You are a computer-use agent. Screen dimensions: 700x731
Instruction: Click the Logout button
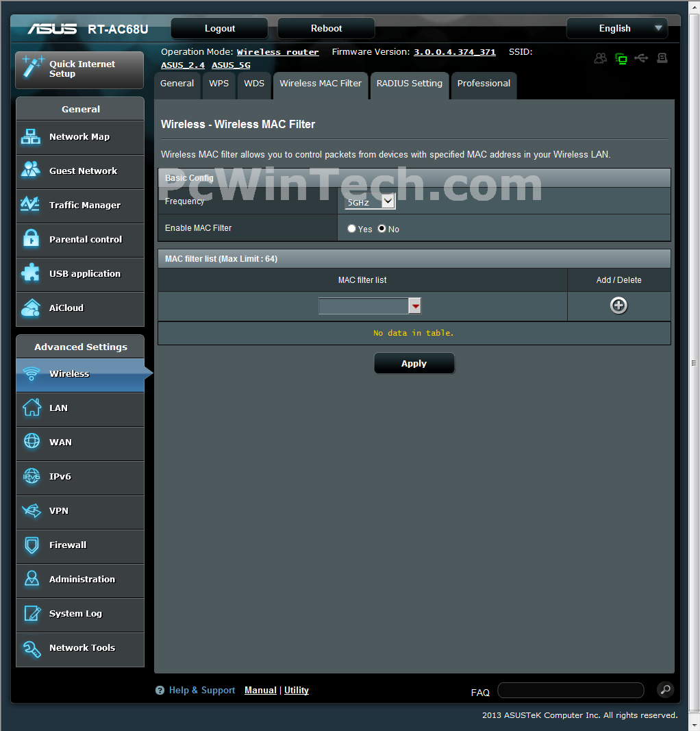click(x=219, y=29)
